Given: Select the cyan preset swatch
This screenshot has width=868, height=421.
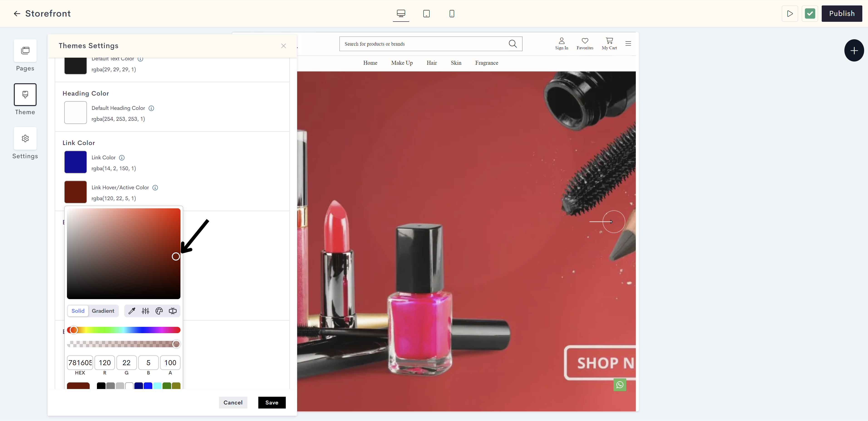Looking at the screenshot, I should click(x=157, y=386).
